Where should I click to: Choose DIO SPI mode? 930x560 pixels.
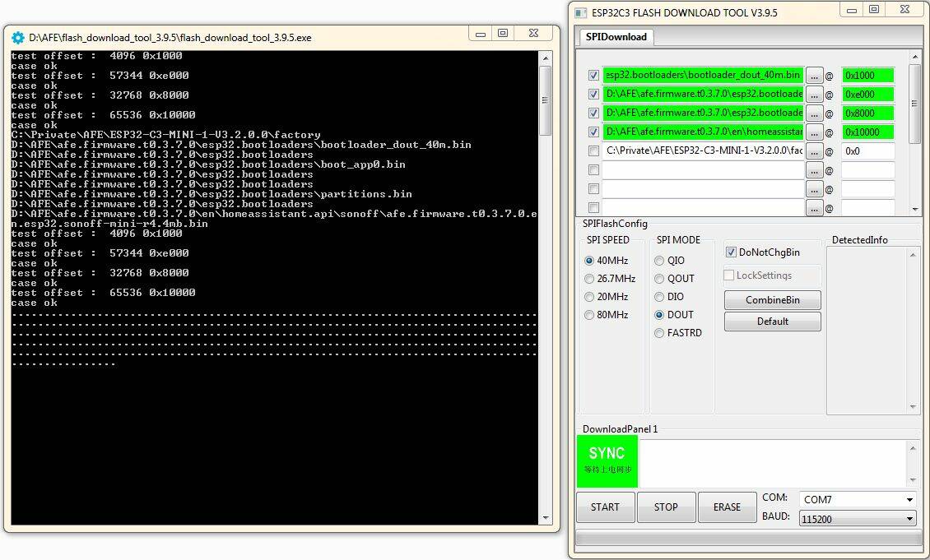tap(659, 297)
